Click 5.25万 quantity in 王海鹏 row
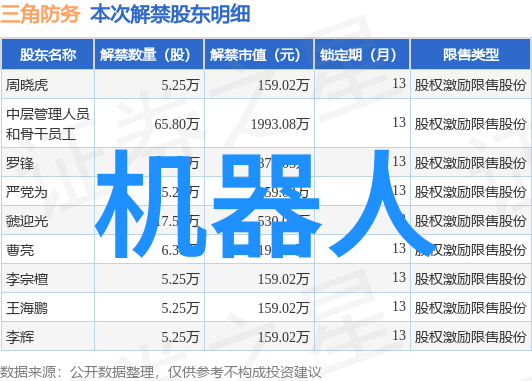 [x=180, y=309]
